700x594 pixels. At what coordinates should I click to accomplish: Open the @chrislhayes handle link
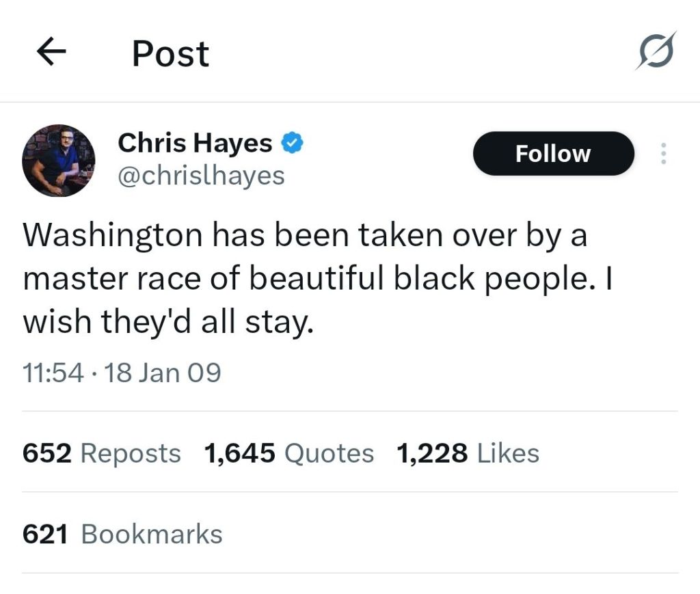[x=201, y=176]
